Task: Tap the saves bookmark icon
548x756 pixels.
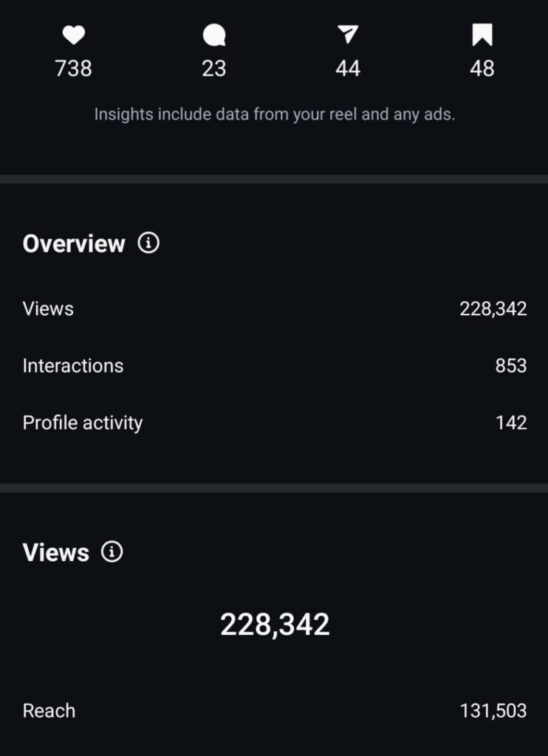Action: [482, 35]
